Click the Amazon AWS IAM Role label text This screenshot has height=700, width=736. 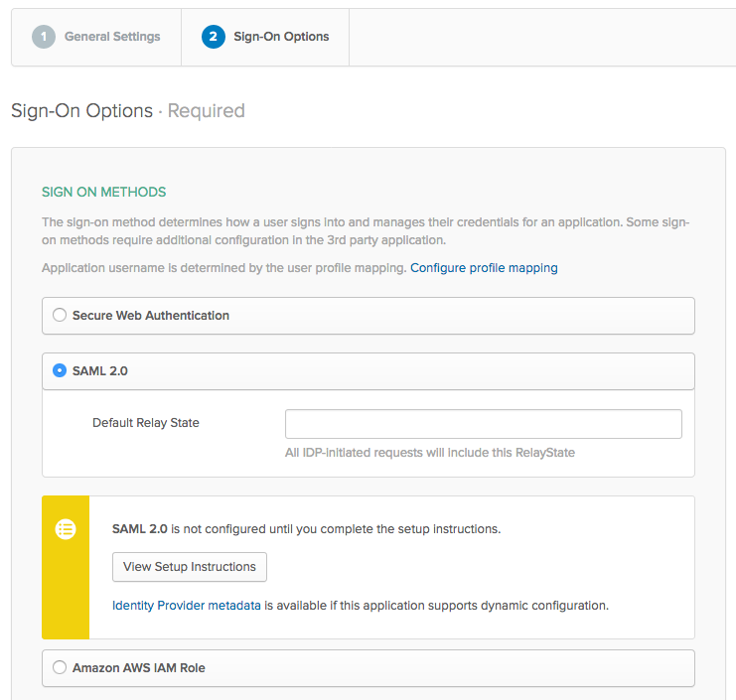138,667
